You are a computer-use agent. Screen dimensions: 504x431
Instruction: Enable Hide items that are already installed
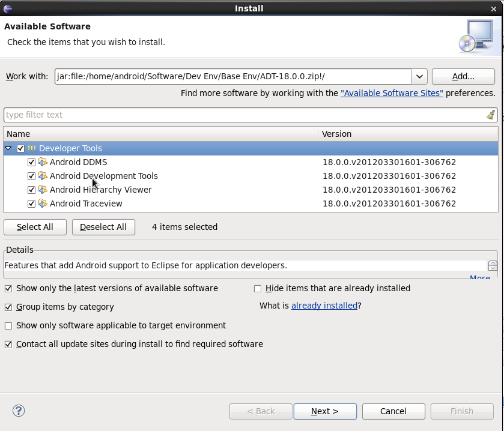[x=258, y=288]
